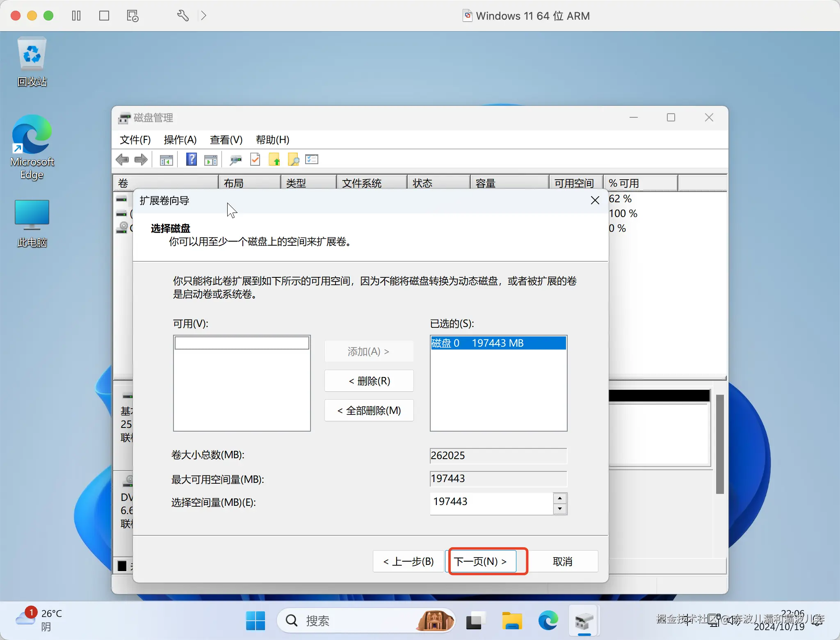840x640 pixels.
Task: Open the 查看(V) menu
Action: pos(226,140)
